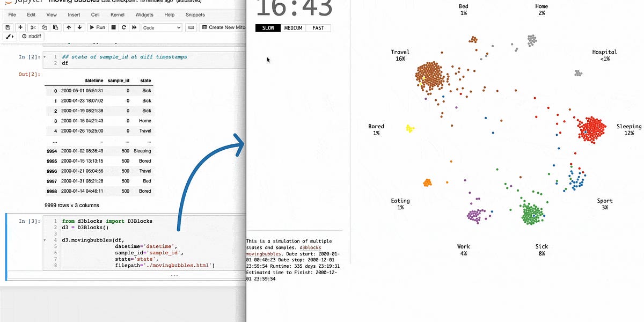644x322 pixels.
Task: Click the Run button in the toolbar
Action: click(x=97, y=27)
